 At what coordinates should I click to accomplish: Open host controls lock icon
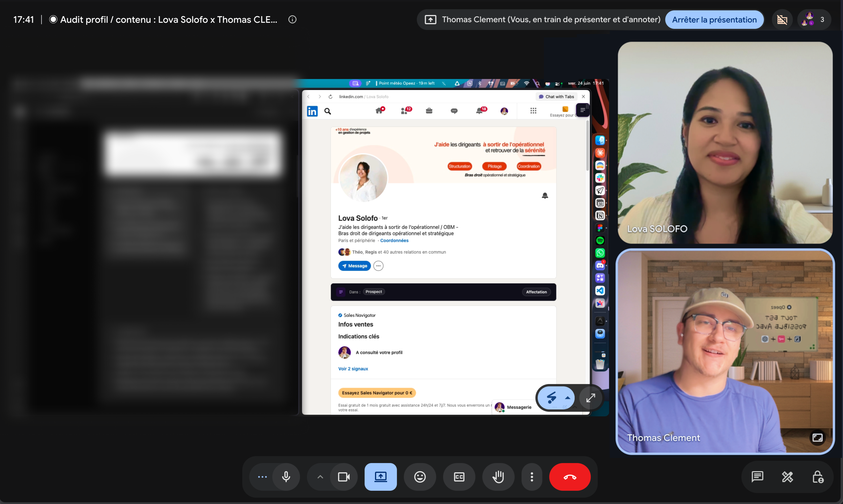click(x=818, y=477)
